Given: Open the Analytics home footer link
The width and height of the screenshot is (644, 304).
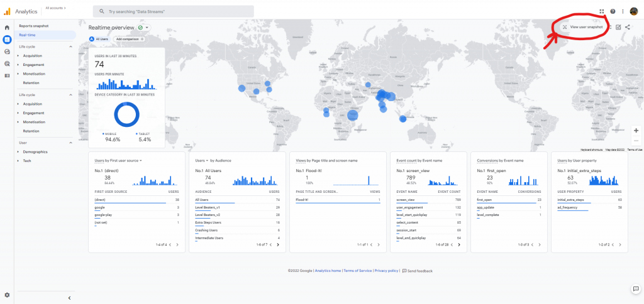Looking at the screenshot, I should (x=328, y=271).
